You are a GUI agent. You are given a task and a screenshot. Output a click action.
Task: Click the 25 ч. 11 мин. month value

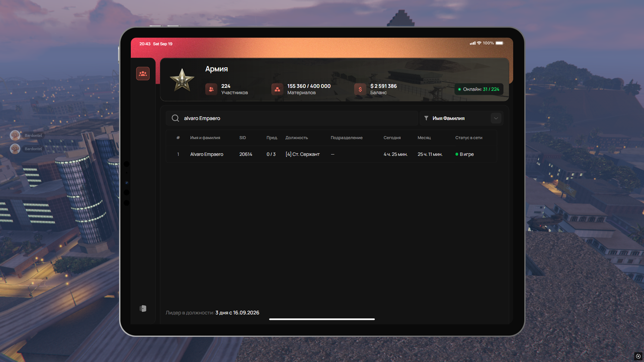(x=430, y=154)
